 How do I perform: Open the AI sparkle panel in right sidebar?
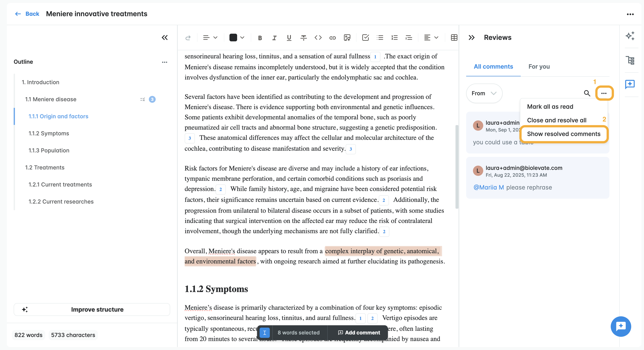pyautogui.click(x=630, y=36)
